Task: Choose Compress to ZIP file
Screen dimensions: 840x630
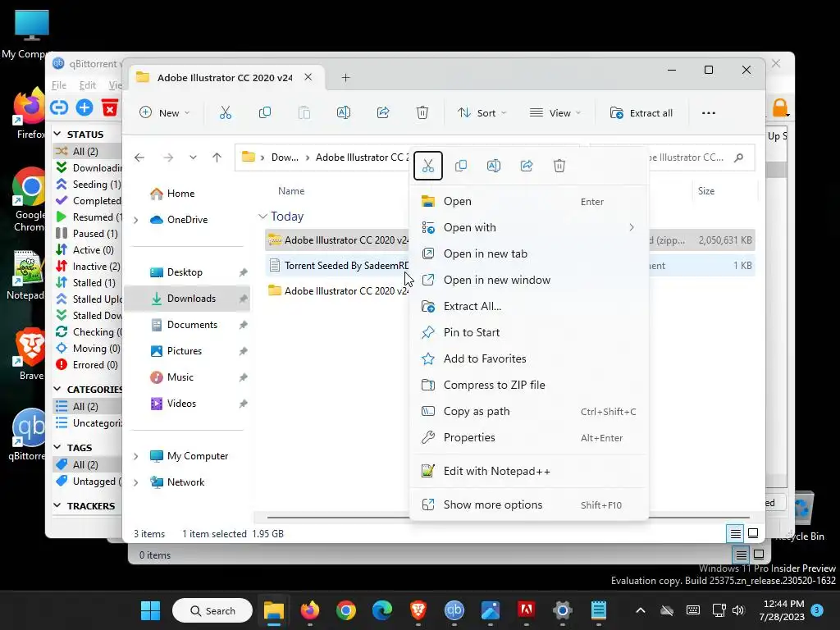Action: pos(529,386)
